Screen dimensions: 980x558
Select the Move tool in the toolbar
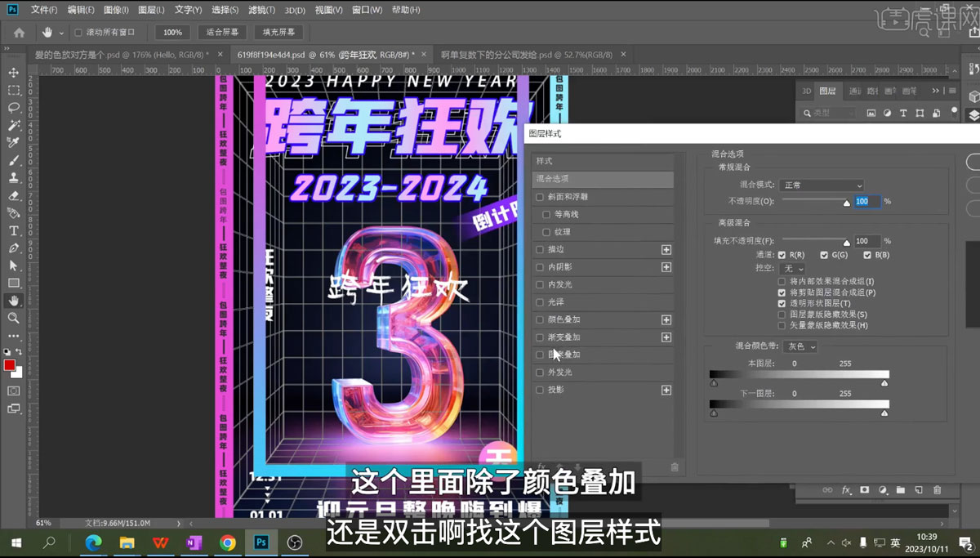tap(13, 74)
